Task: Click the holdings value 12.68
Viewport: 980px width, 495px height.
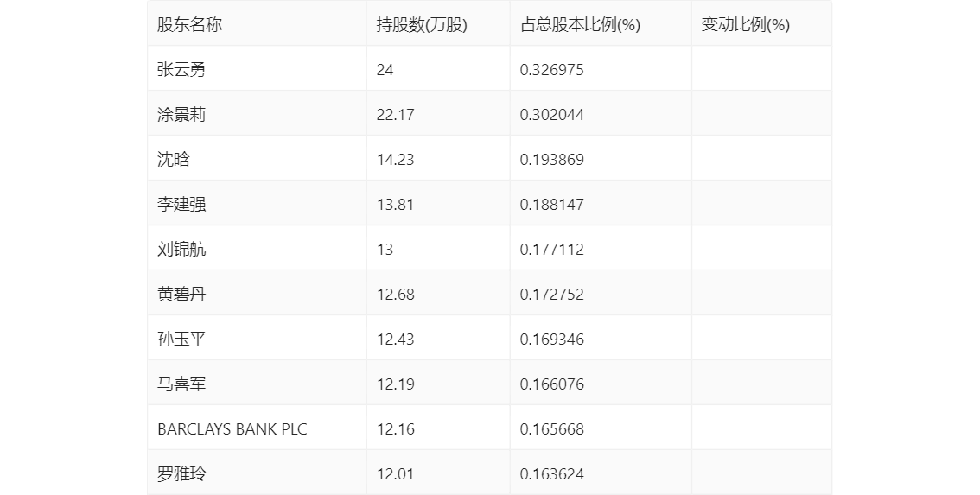Action: [395, 295]
